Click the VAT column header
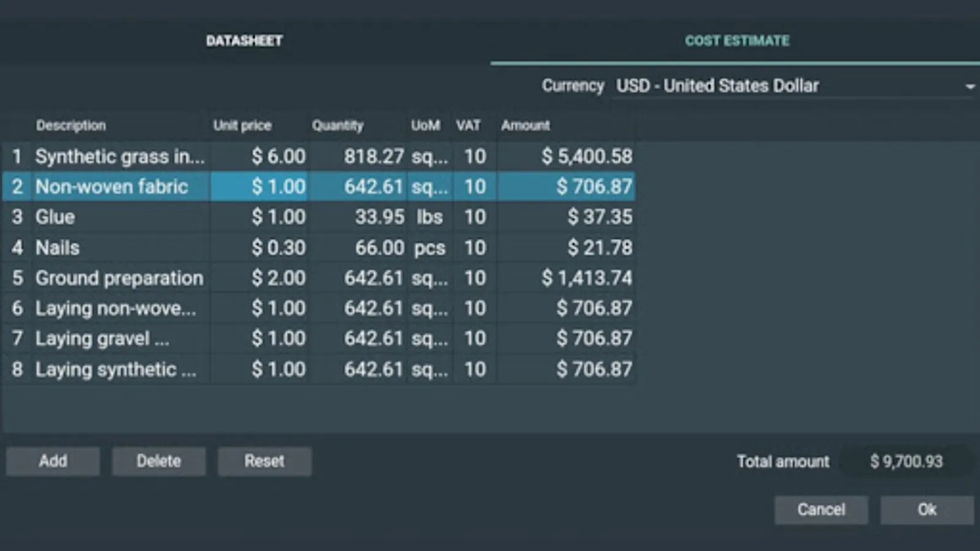This screenshot has width=980, height=551. pos(468,126)
